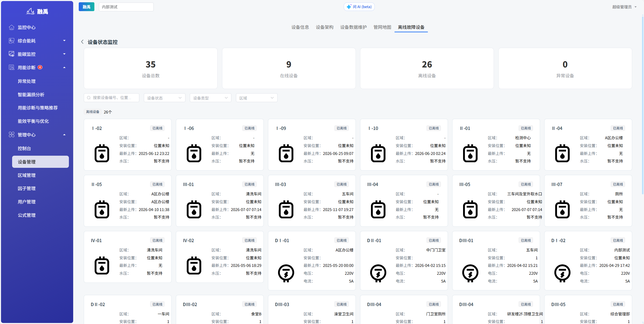Open 区域管理 in the sidebar
Viewport: 644px width, 324px height.
point(26,175)
